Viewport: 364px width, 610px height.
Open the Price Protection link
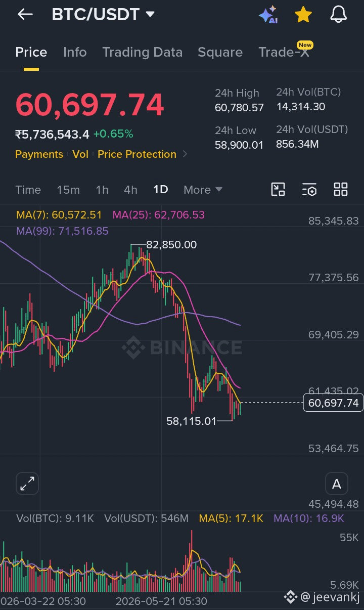tap(137, 154)
